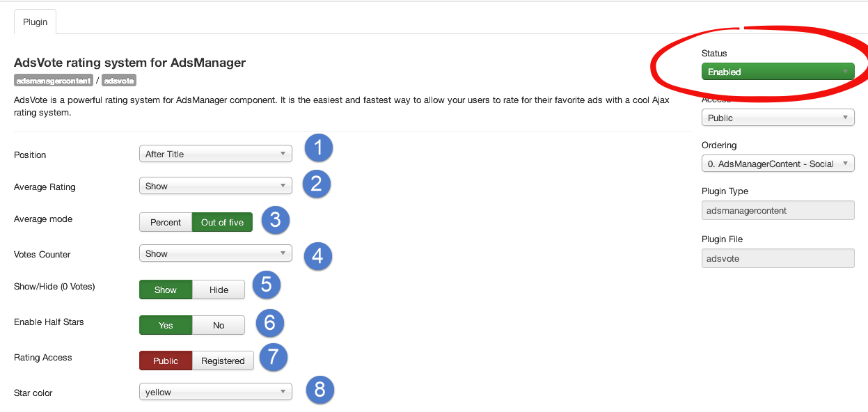The width and height of the screenshot is (868, 412).
Task: Open the Ordering dropdown
Action: [x=778, y=164]
